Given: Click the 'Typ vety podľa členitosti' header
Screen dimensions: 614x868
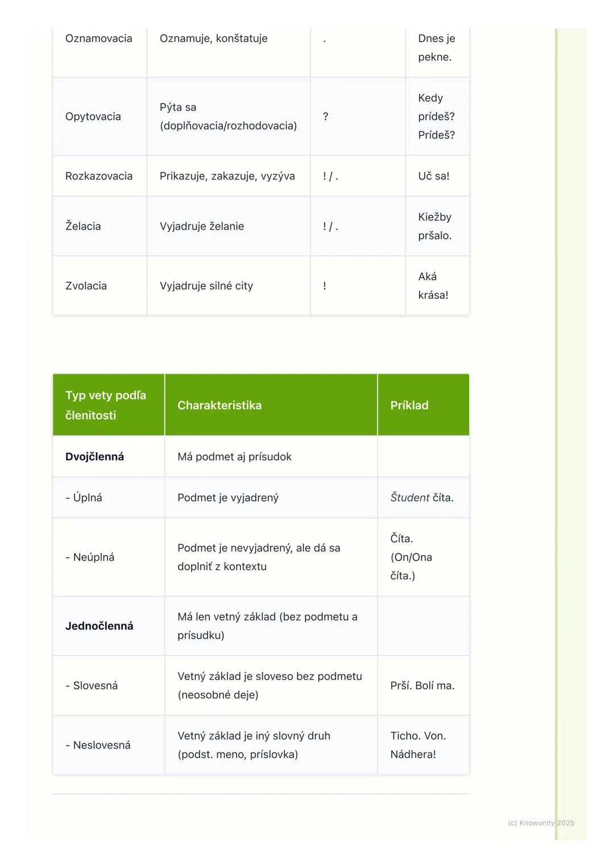Looking at the screenshot, I should (106, 405).
